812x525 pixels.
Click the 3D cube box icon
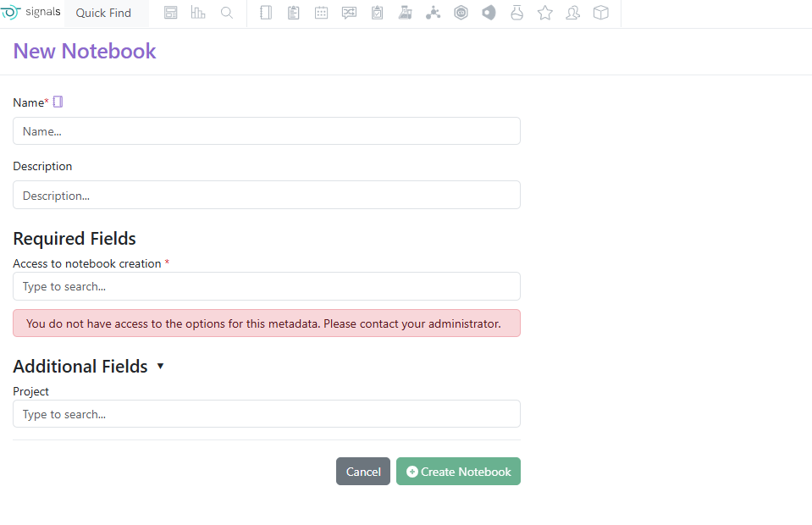tap(600, 13)
